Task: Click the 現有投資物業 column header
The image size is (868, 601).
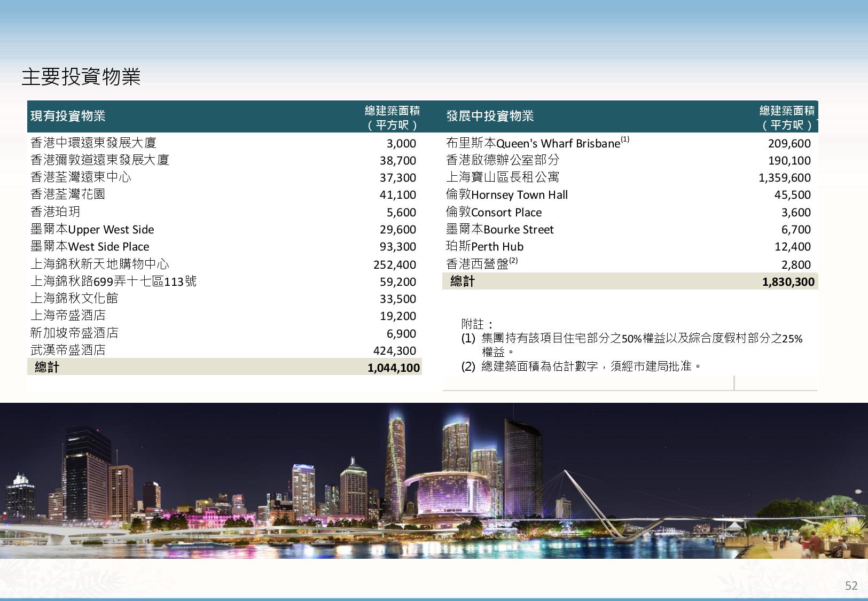Action: tap(68, 116)
